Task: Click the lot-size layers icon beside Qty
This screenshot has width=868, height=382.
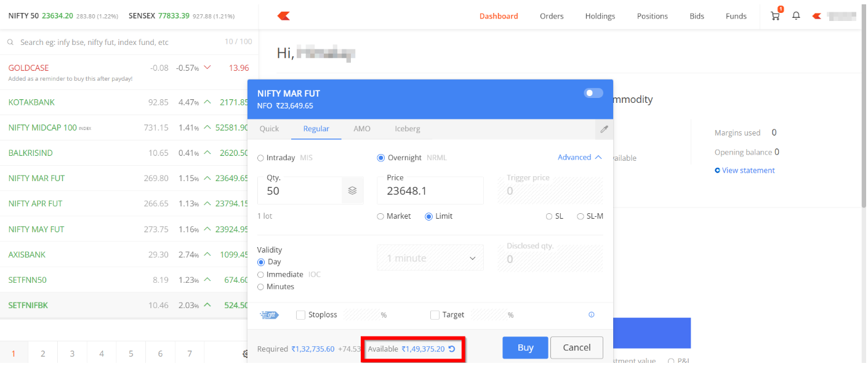Action: [x=352, y=190]
